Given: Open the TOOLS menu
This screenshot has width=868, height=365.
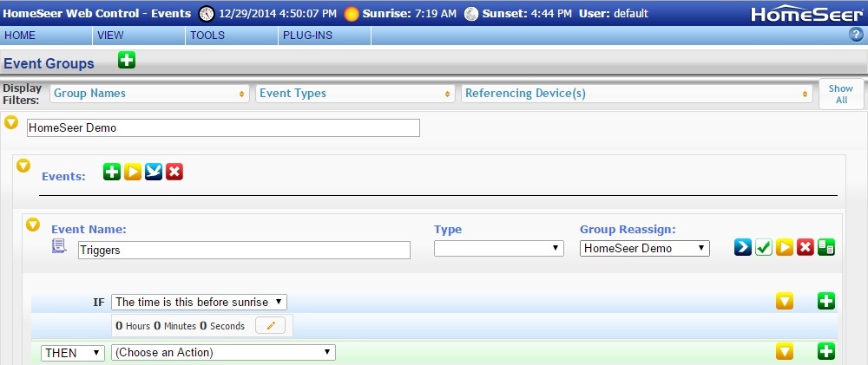Looking at the screenshot, I should point(233,36).
